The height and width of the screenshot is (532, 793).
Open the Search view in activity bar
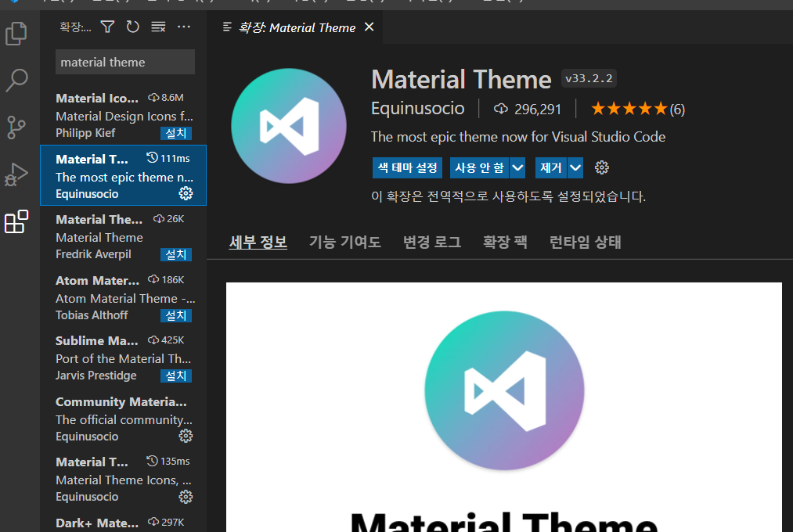click(16, 81)
